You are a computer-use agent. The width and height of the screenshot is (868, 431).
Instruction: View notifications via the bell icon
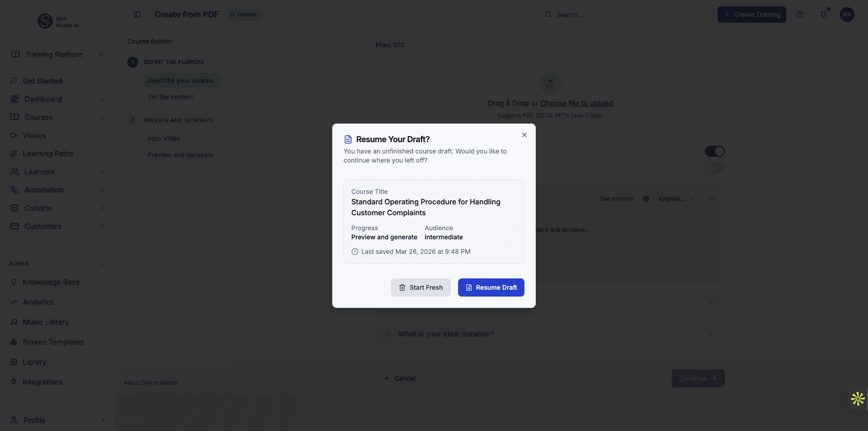(823, 14)
